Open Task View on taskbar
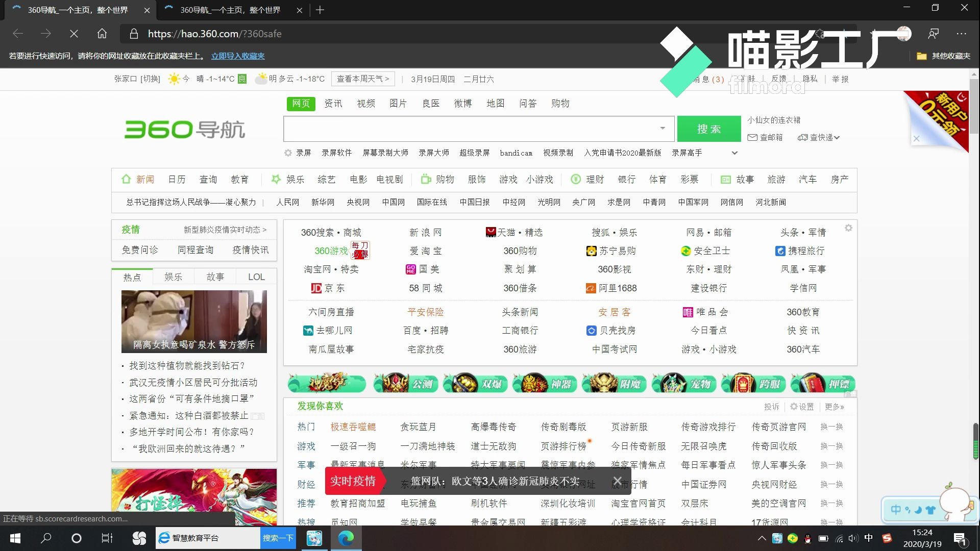Viewport: 980px width, 551px height. click(x=107, y=538)
